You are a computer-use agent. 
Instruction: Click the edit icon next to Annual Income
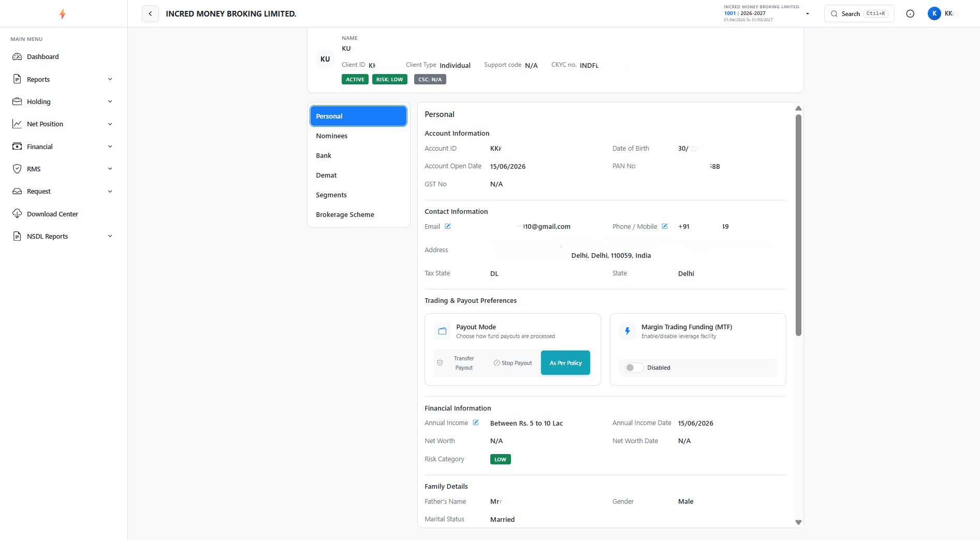[x=476, y=422]
